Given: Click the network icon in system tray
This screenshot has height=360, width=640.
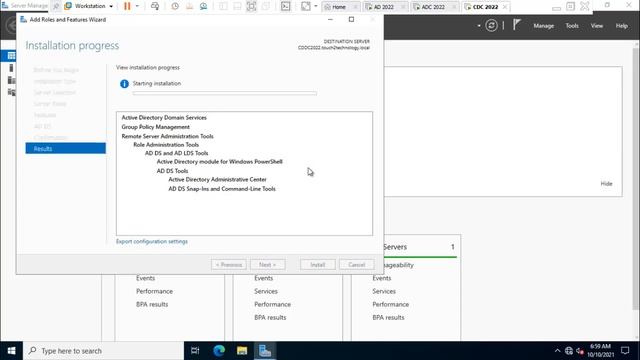Looking at the screenshot, I should [x=569, y=351].
